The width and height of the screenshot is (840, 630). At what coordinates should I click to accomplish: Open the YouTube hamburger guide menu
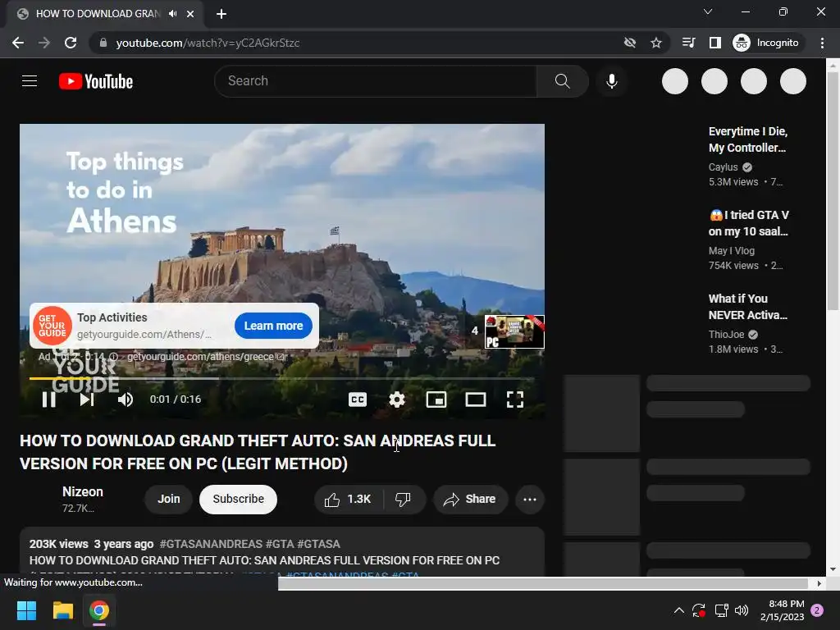pyautogui.click(x=30, y=81)
